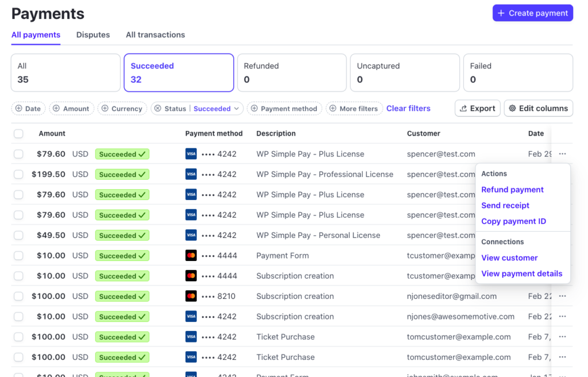
Task: Open the More filters option
Action: coord(354,109)
